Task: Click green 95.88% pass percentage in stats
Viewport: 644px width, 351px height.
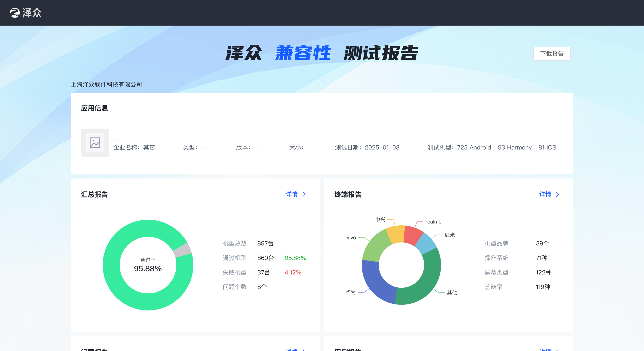Action: pyautogui.click(x=295, y=258)
